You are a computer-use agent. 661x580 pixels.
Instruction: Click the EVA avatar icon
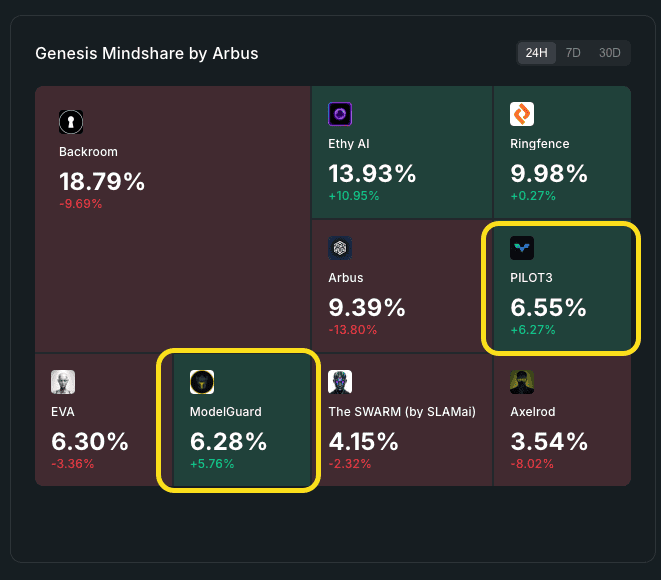63,382
